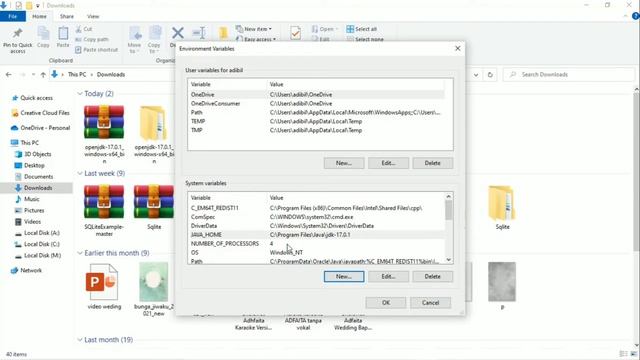Collapse Earlier this month (9) group
This screenshot has width=640, height=360.
[x=80, y=253]
